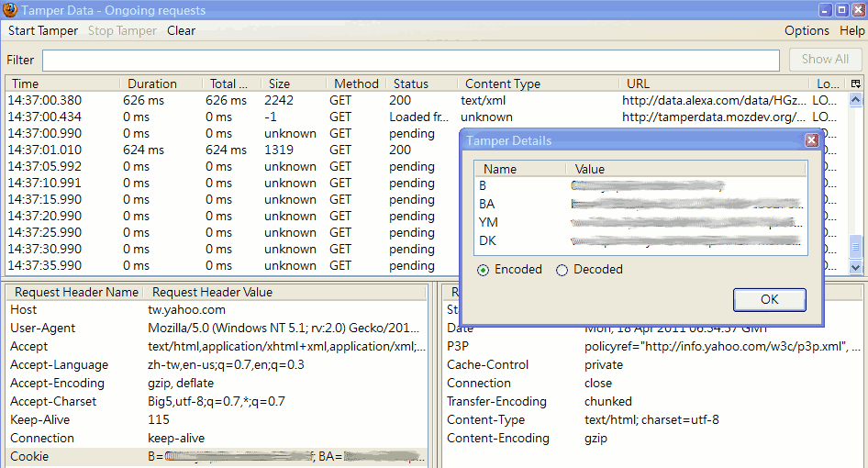Click OK in Tamper Details

[770, 300]
